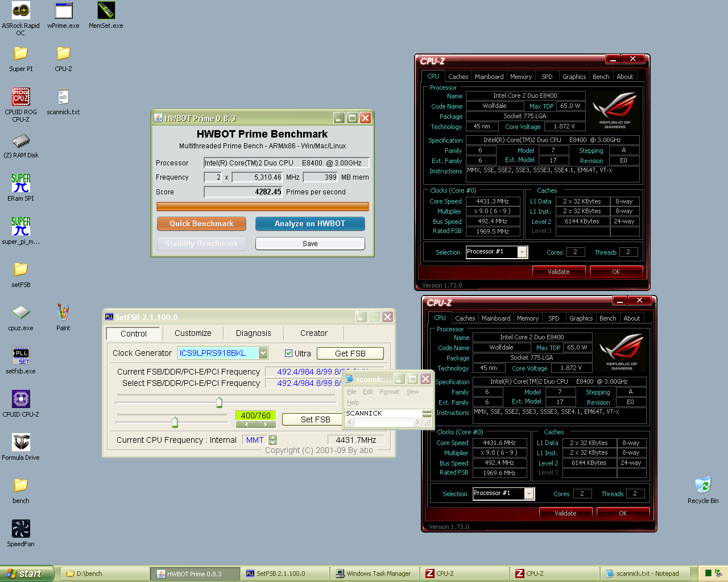Open the Edit menu in Notepad

(368, 392)
